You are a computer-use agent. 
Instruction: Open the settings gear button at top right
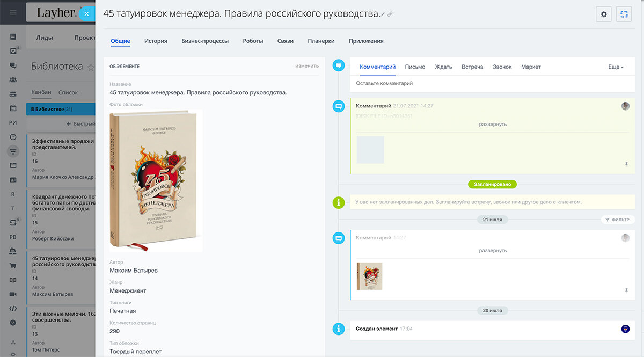(x=604, y=14)
